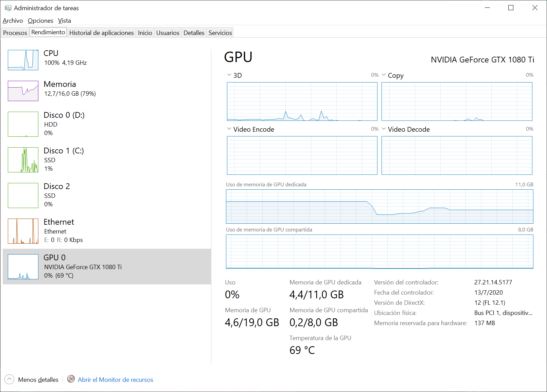Click the NVIDIA GeForce GTX 1080 Ti heading
This screenshot has height=392, width=547.
click(482, 60)
